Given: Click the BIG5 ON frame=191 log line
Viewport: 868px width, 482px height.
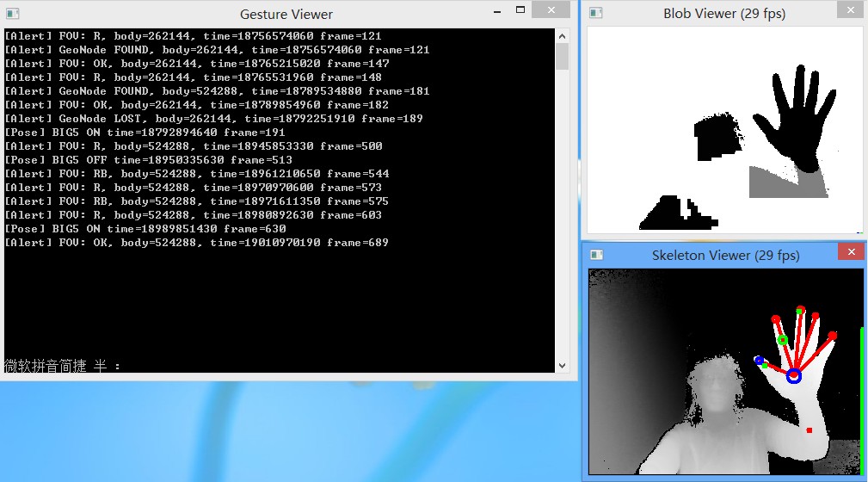Looking at the screenshot, I should point(145,133).
